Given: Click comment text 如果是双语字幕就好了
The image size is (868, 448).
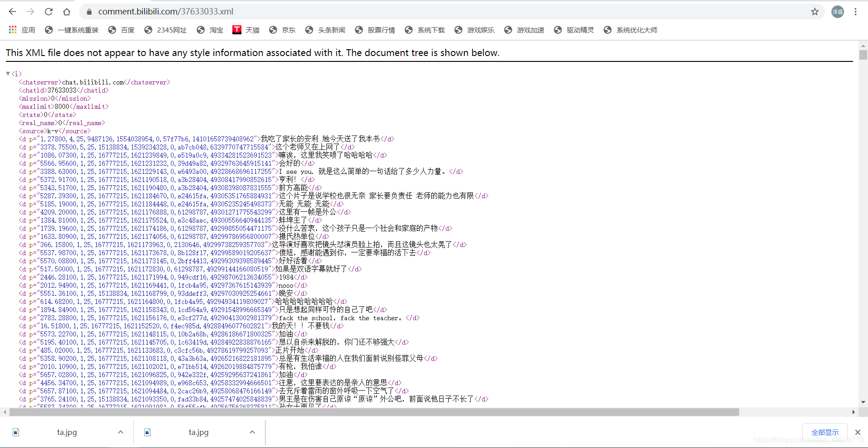Looking at the screenshot, I should pos(311,269).
